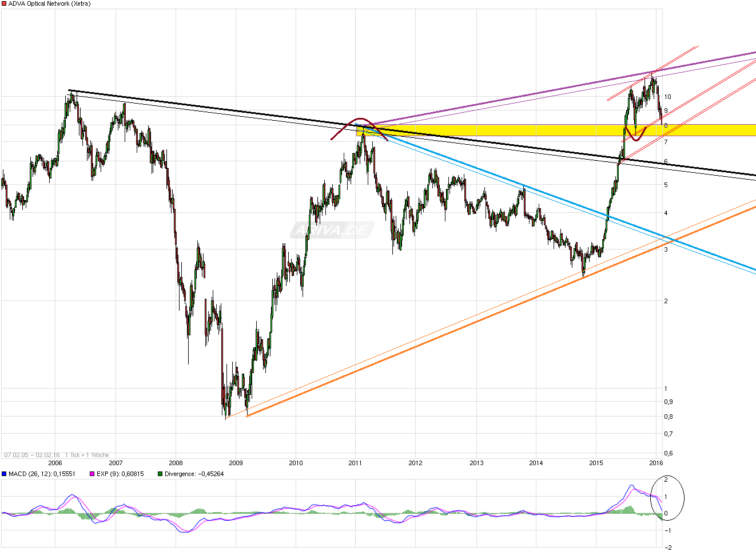
Task: Click the 2009 year label on the time axis
Action: tap(236, 463)
